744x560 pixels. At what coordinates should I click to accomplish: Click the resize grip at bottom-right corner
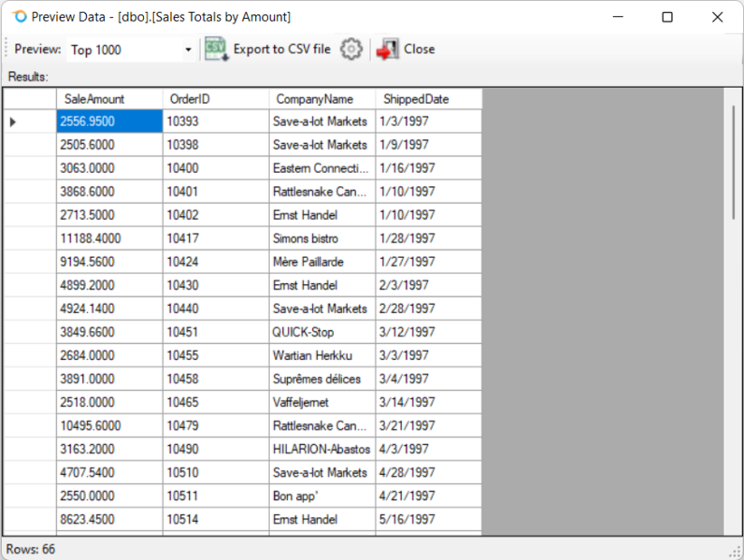[735, 551]
